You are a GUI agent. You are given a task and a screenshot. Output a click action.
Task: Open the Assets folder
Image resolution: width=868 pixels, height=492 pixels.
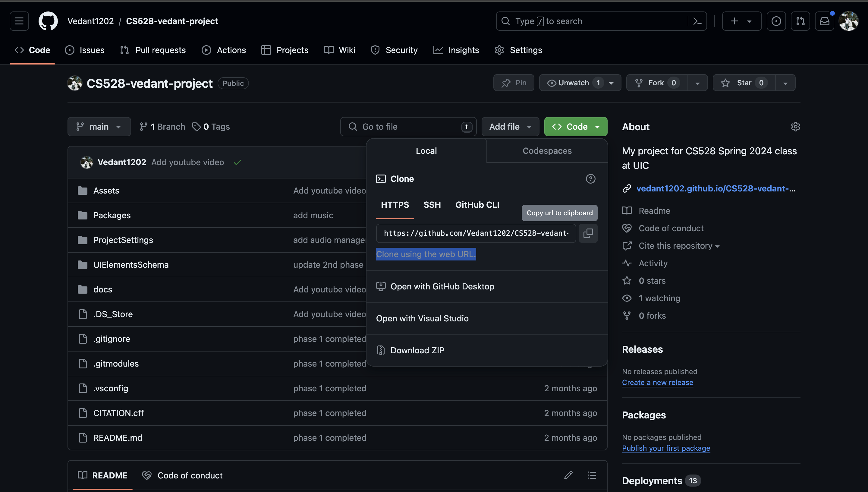click(106, 191)
